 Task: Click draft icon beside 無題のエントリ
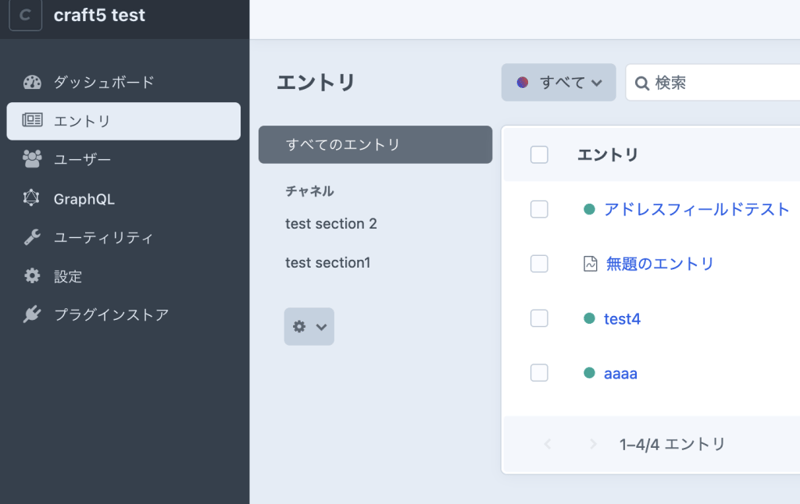[590, 264]
